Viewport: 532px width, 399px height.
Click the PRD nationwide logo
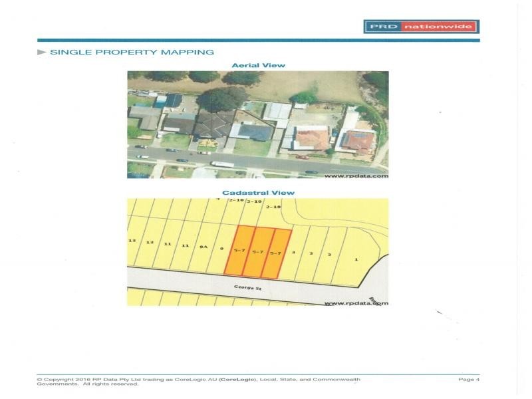421,27
